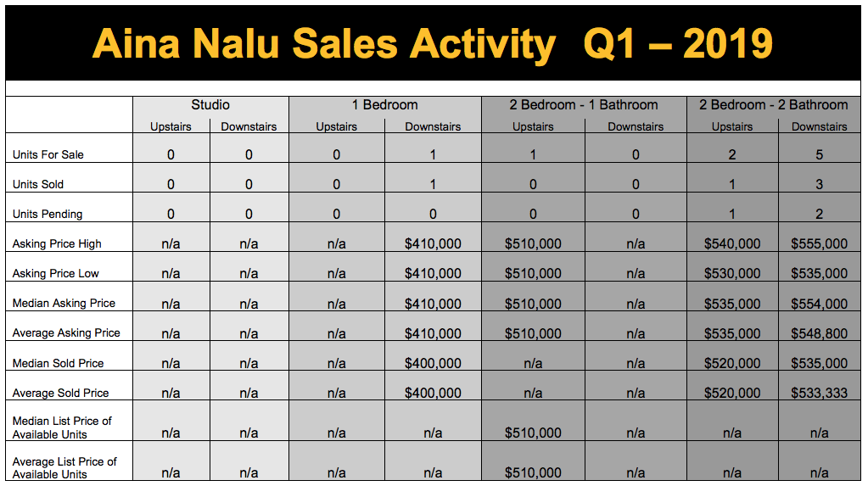Click the Median Asking Price row label
Screen dimensions: 868x486
coord(64,304)
